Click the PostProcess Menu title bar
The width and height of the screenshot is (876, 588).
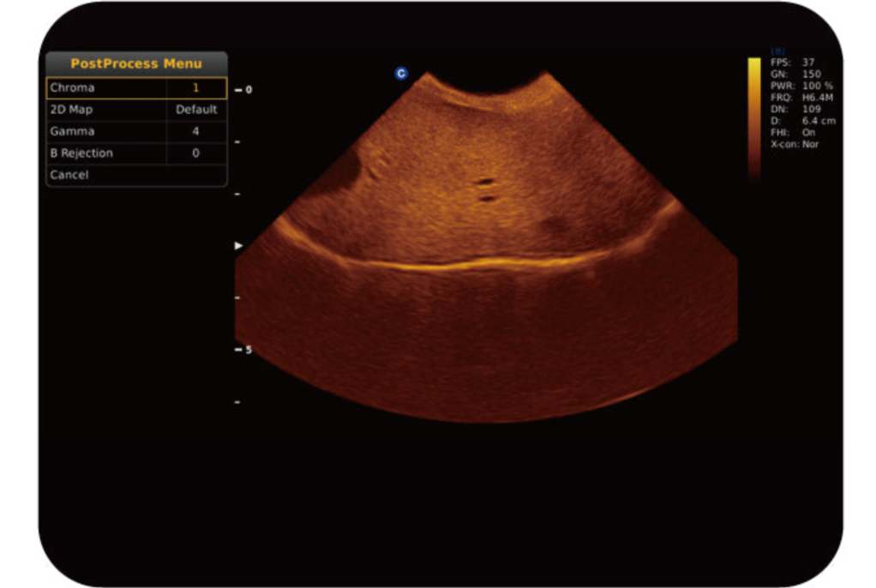(136, 63)
